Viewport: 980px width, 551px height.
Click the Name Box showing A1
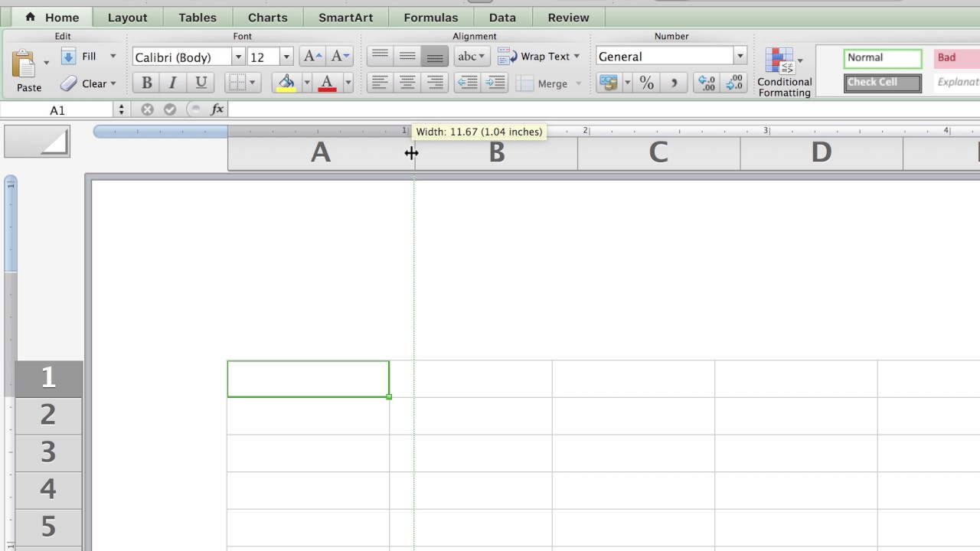[58, 110]
